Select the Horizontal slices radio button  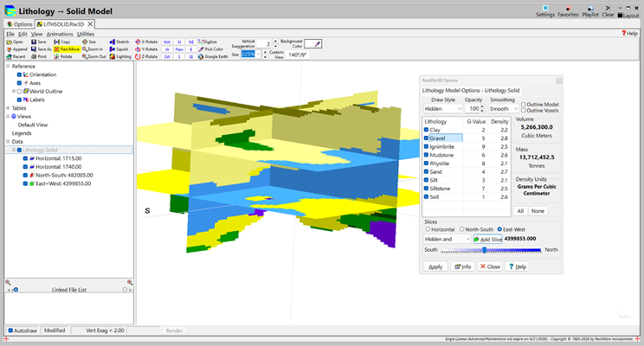click(428, 229)
